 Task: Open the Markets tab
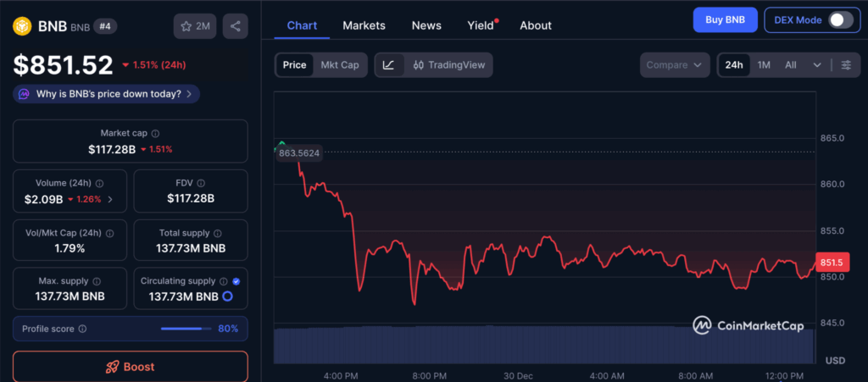[364, 25]
